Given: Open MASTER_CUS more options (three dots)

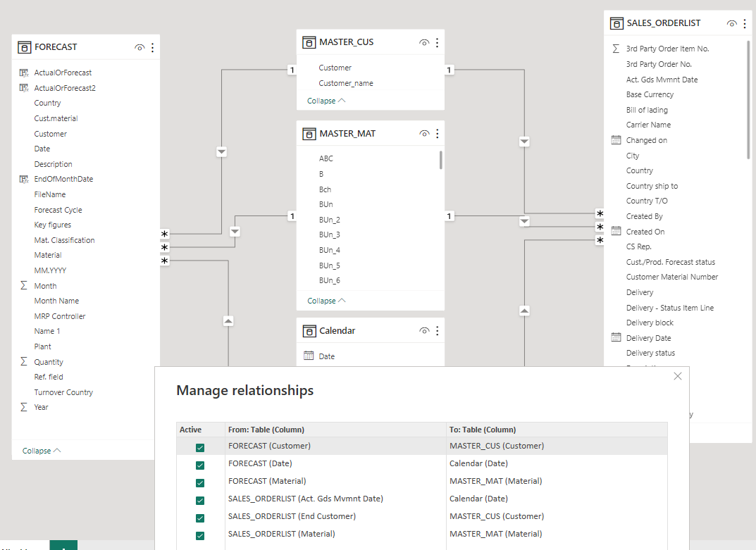Looking at the screenshot, I should pyautogui.click(x=438, y=42).
